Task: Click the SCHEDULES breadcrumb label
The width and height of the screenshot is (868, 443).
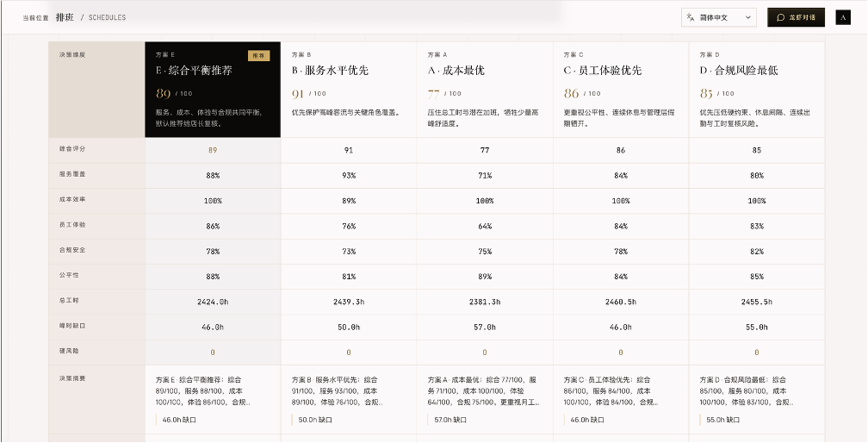Action: [x=108, y=18]
